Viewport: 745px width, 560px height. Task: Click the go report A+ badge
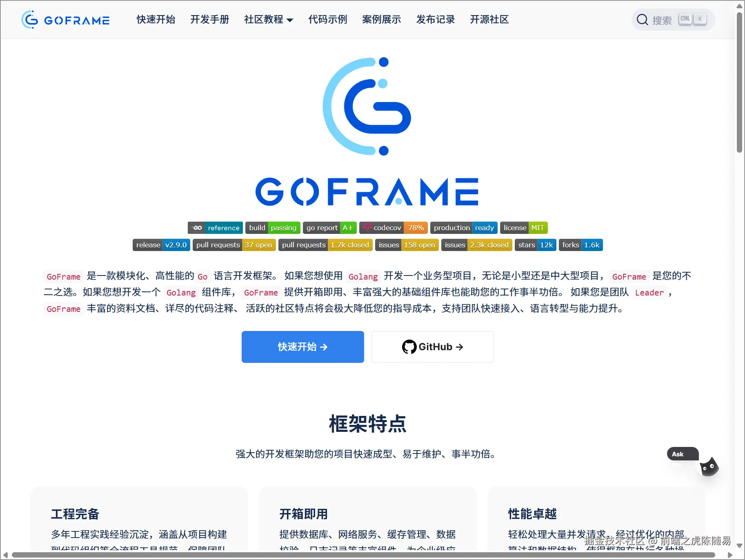[x=329, y=228]
